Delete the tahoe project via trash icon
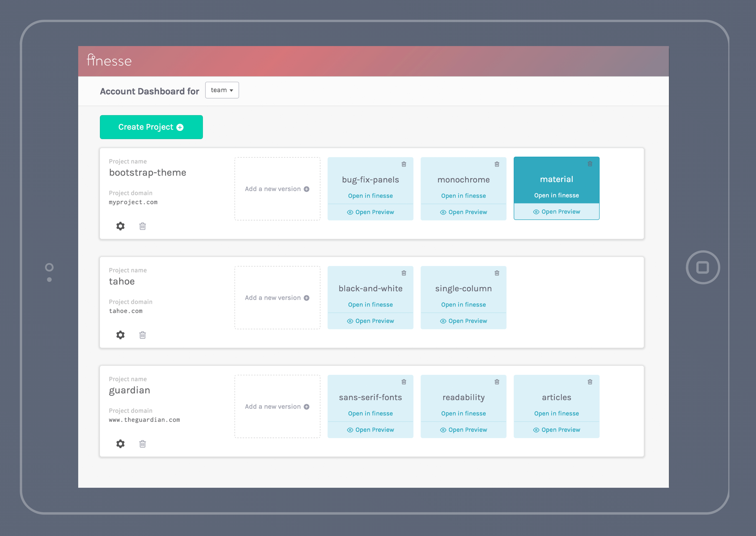The width and height of the screenshot is (756, 536). pos(143,335)
